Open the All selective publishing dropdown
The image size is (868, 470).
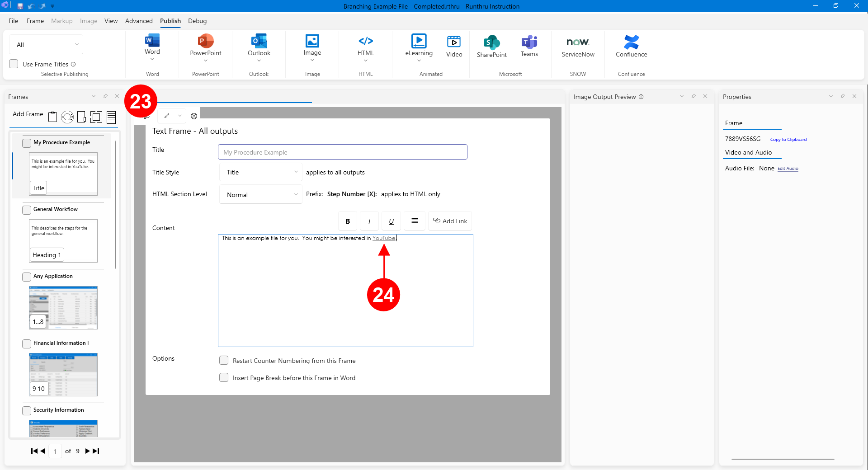(46, 45)
